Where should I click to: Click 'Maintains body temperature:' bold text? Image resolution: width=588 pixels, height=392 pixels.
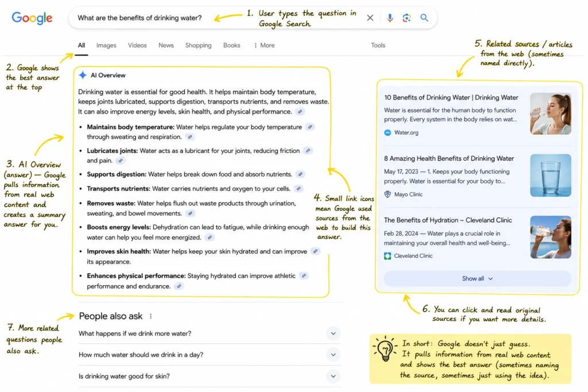130,127
